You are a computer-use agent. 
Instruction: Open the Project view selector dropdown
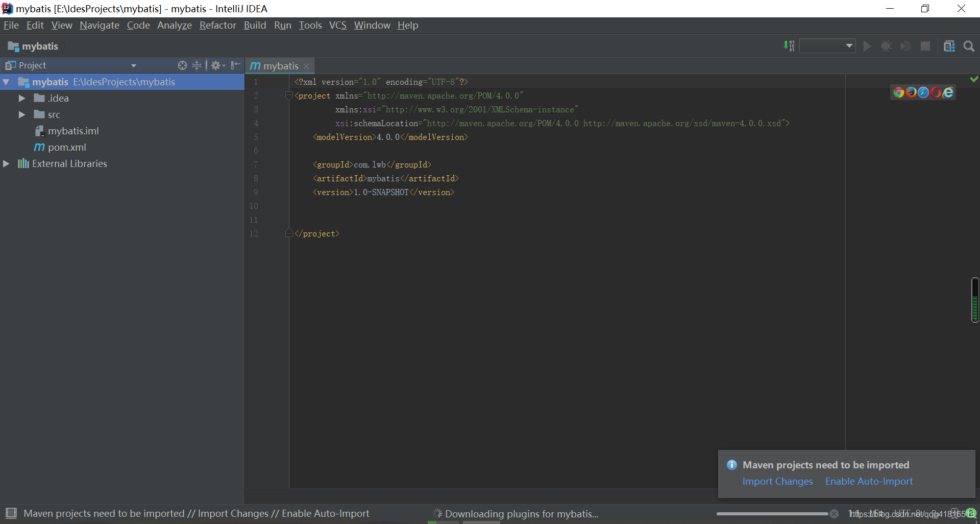coord(134,65)
